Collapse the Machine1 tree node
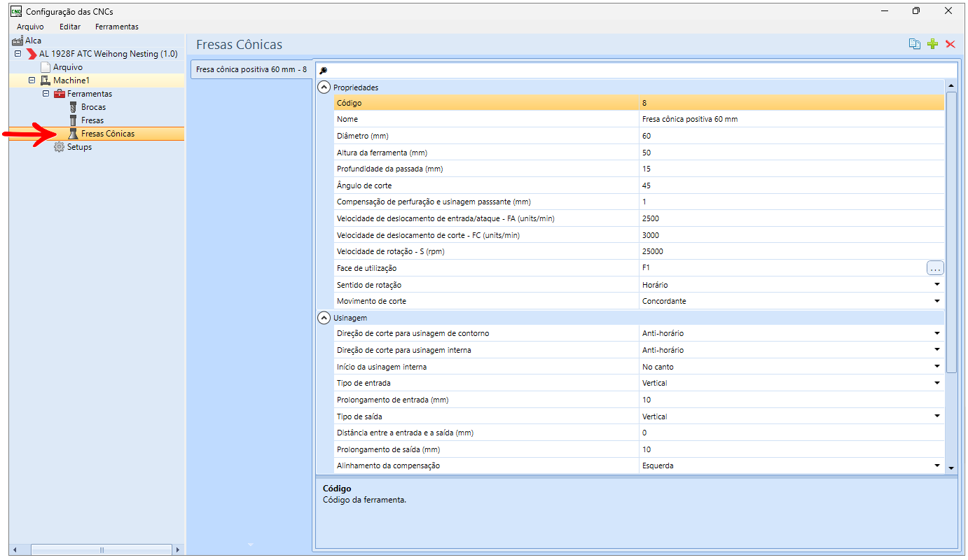Screen dimensions: 968x560 point(32,80)
